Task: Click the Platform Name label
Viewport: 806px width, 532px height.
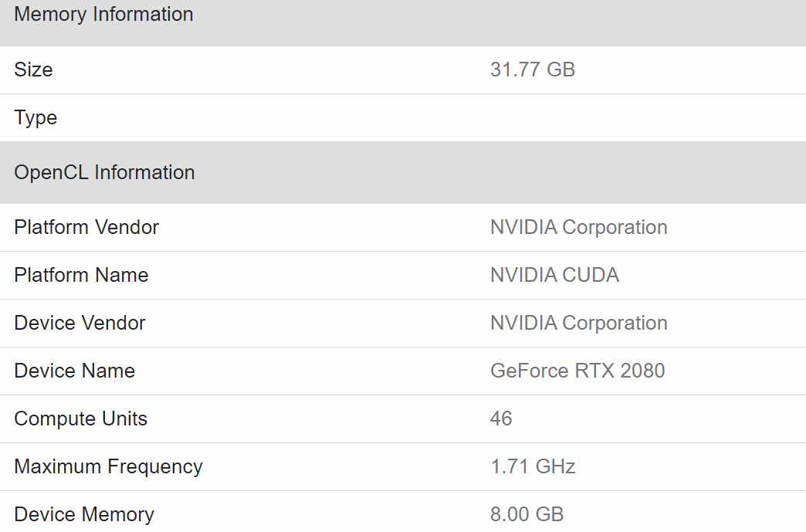Action: [x=81, y=275]
